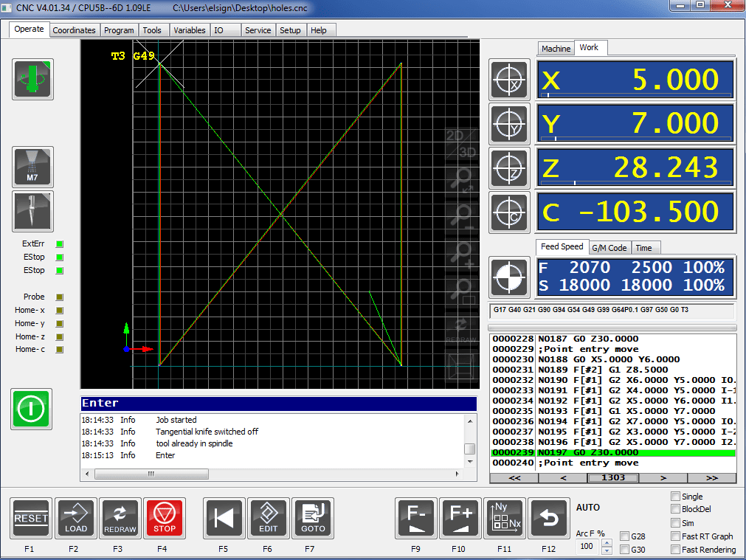746x560 pixels.
Task: Decrease feed with F- button
Action: click(x=416, y=518)
